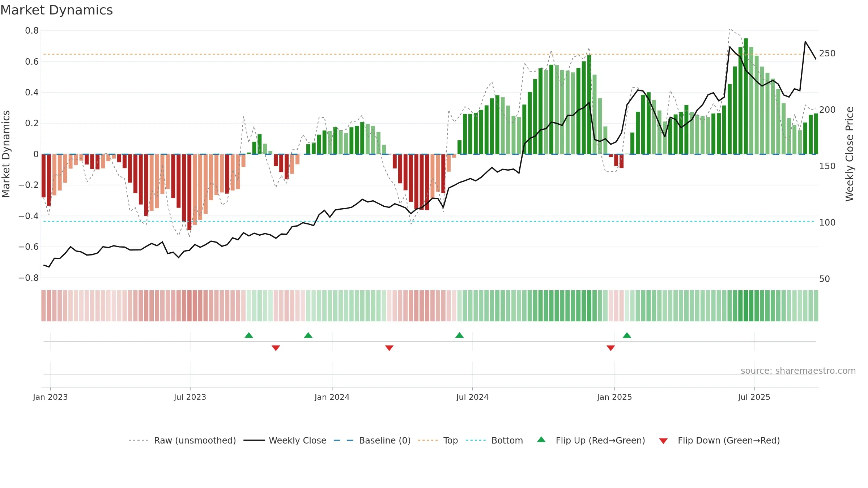Click the heatmap strip's dark green section near Jul 2025
This screenshot has width=868, height=488.
746,306
